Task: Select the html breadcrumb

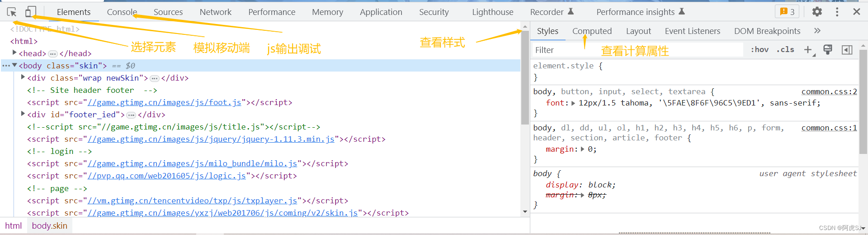Action: tap(14, 225)
